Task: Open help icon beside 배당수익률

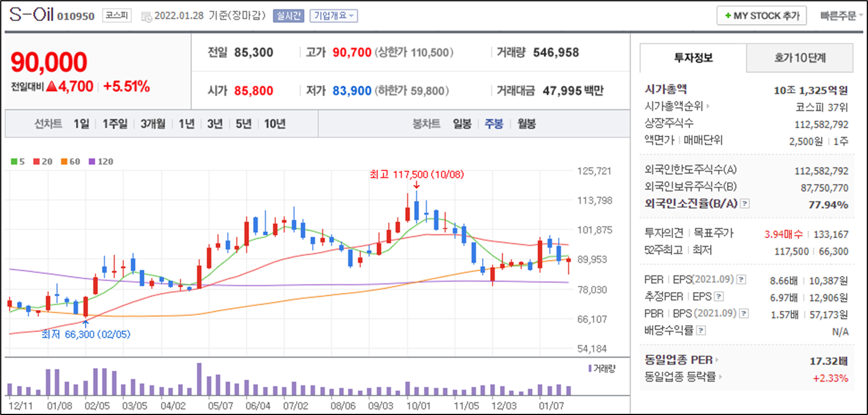Action: point(701,331)
